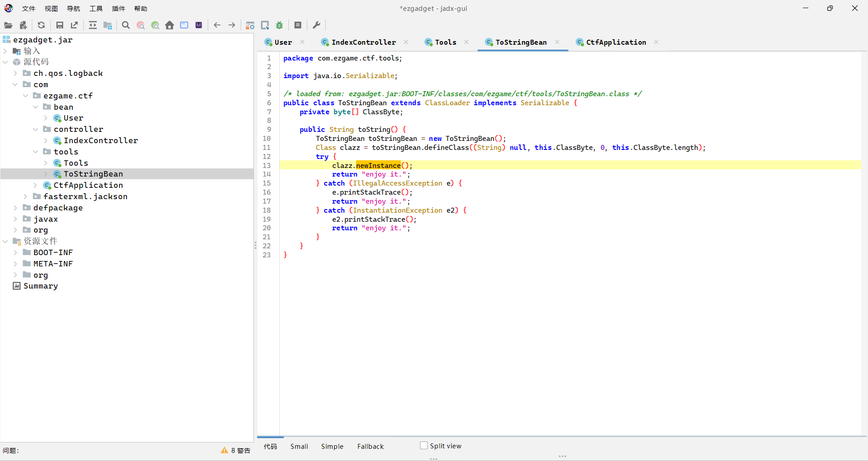
Task: Navigate forward with right arrow icon
Action: point(232,25)
